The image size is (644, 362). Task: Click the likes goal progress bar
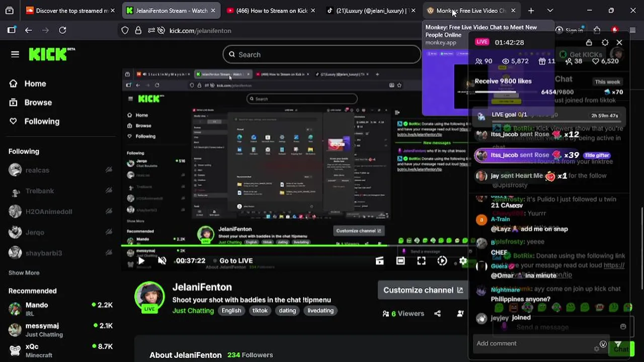click(x=507, y=92)
